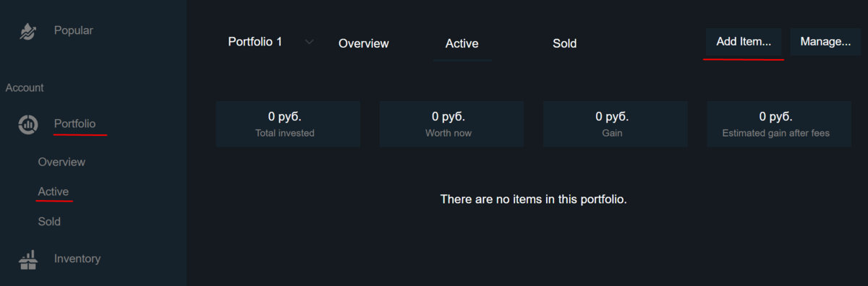Screen dimensions: 868x286
Task: Click the Gain card
Action: pos(616,124)
